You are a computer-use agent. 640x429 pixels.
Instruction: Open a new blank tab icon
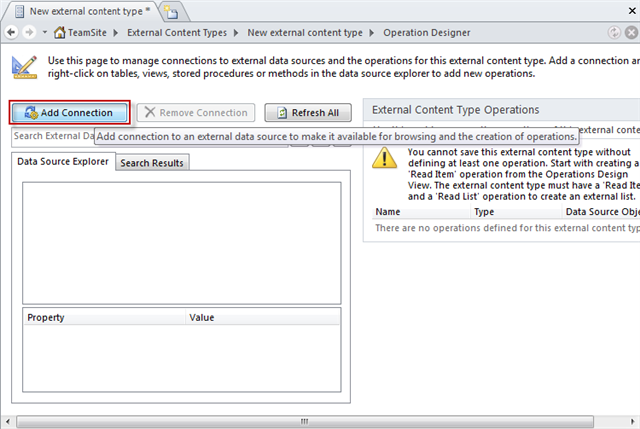click(173, 12)
